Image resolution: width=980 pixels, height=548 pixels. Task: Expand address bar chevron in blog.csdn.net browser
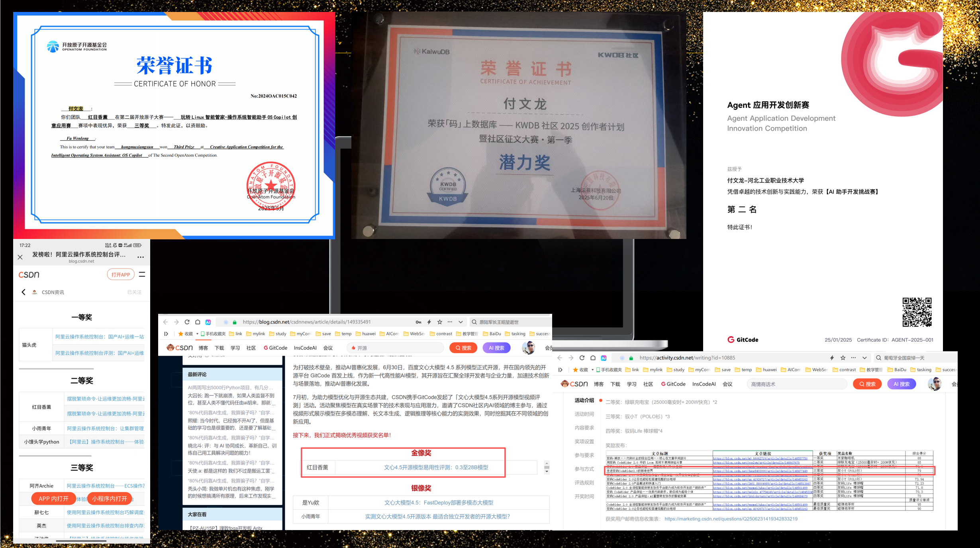(461, 322)
